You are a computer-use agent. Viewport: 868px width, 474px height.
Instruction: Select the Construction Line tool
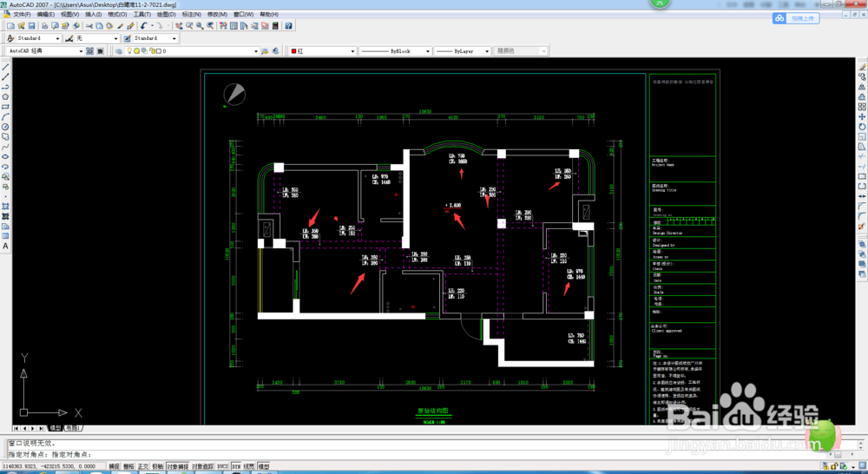coord(6,76)
